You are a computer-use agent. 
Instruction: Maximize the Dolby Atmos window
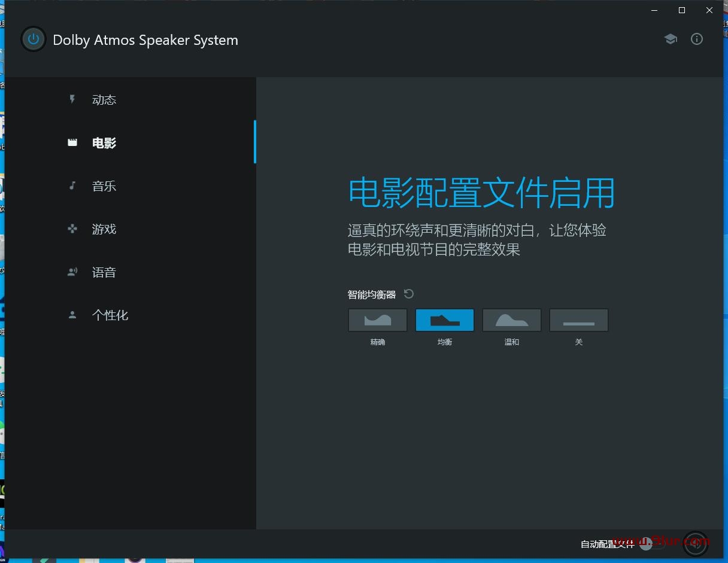pos(682,10)
